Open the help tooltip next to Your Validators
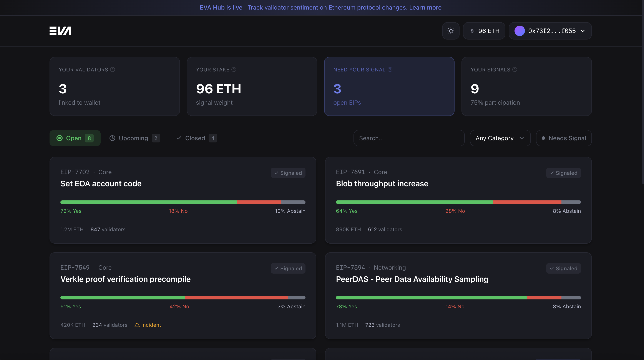644x360 pixels. point(113,69)
